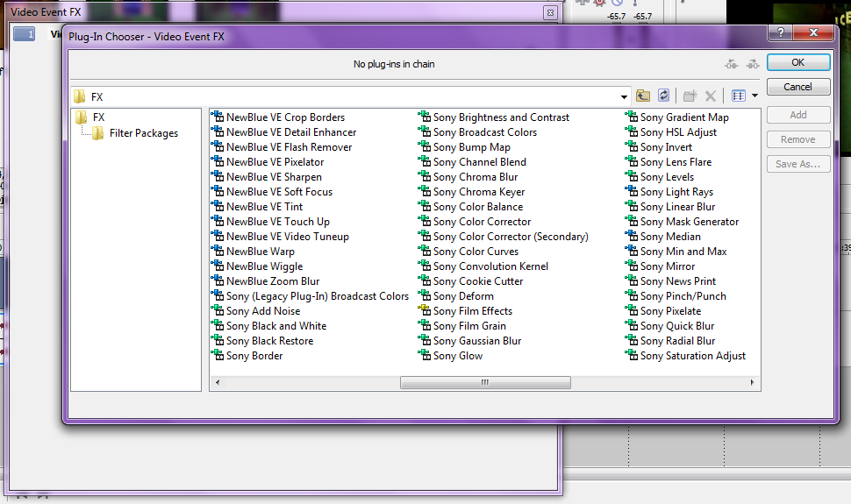Image resolution: width=851 pixels, height=504 pixels.
Task: Click the Sony Color Curves plug-in icon
Action: point(425,251)
